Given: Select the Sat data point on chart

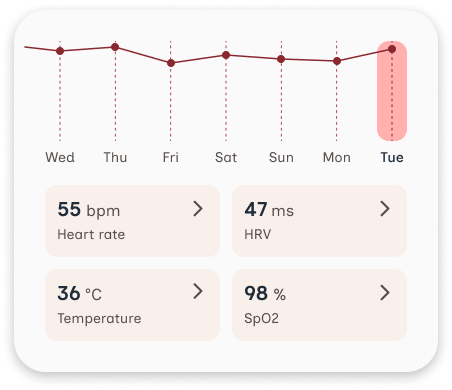Looking at the screenshot, I should [x=226, y=55].
